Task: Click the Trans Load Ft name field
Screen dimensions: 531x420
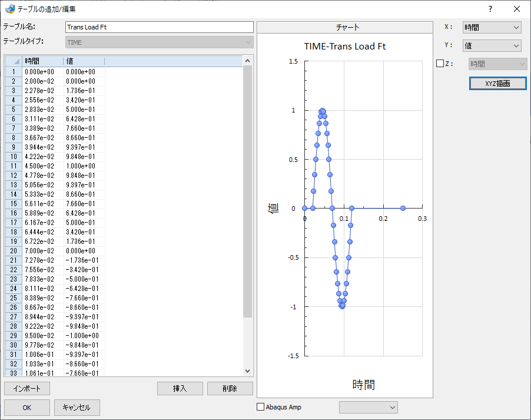Action: pos(159,27)
